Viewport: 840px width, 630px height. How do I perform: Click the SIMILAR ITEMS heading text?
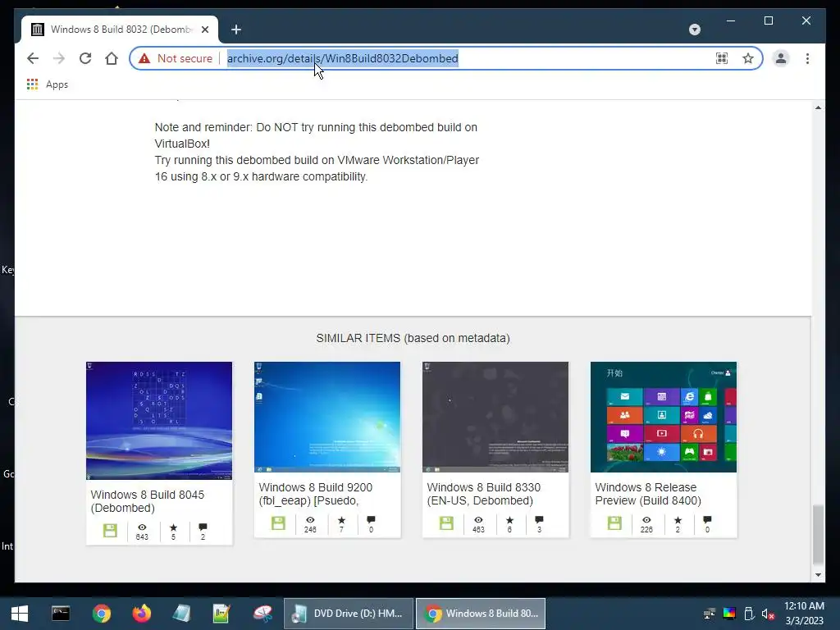[413, 339]
